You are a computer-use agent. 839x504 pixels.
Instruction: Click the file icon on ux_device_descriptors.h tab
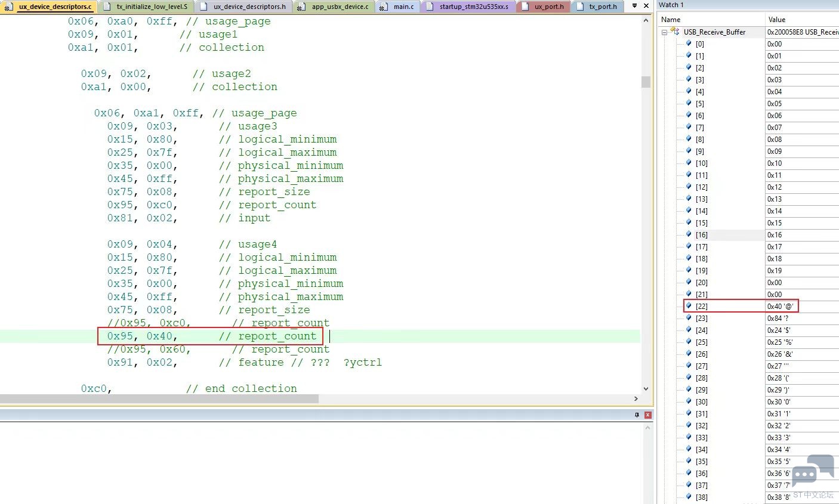coord(203,7)
